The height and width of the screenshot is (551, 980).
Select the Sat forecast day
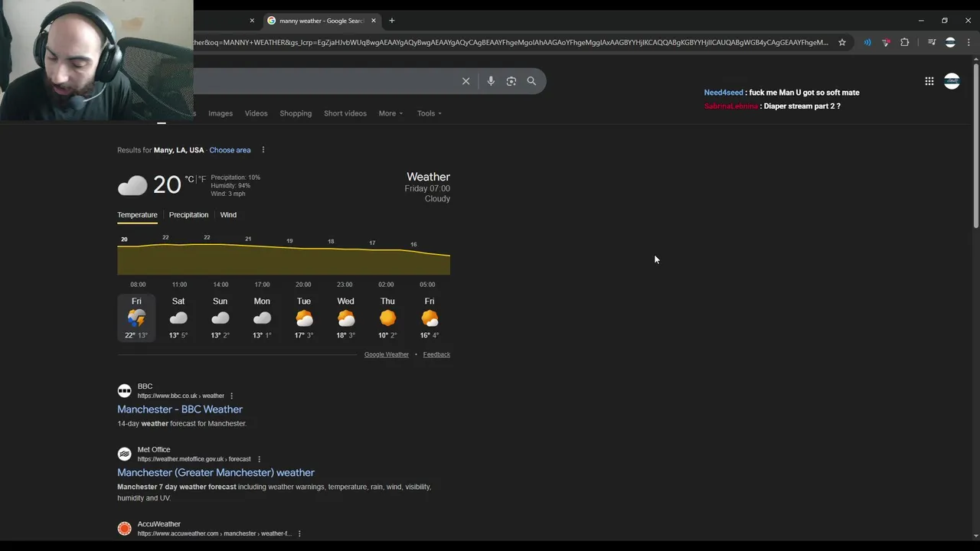click(178, 318)
